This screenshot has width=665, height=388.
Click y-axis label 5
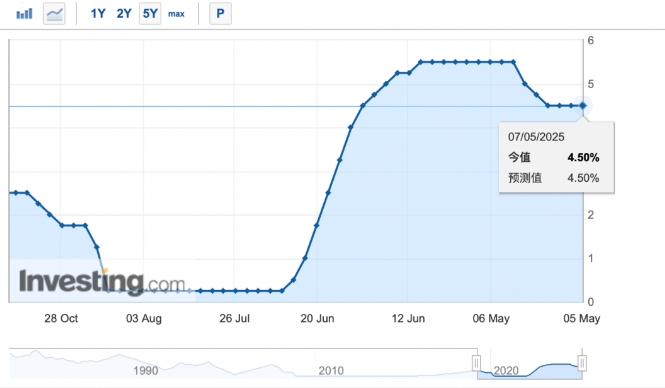[591, 84]
